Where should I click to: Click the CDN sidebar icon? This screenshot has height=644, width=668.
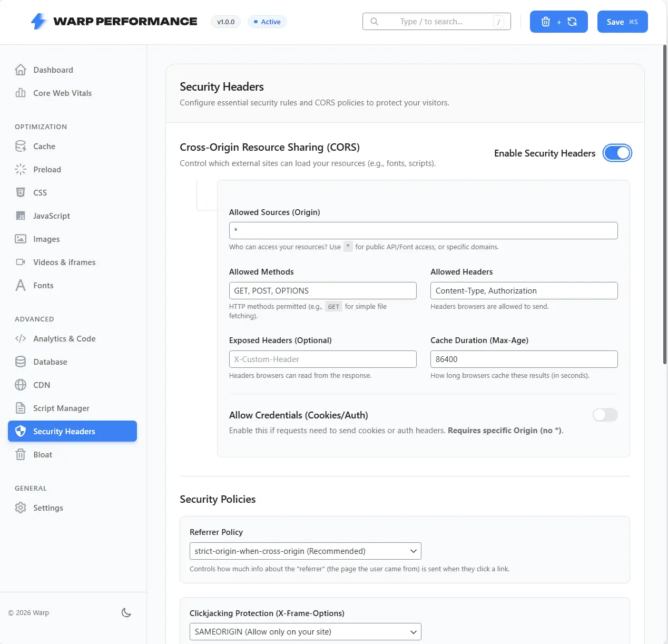(21, 385)
